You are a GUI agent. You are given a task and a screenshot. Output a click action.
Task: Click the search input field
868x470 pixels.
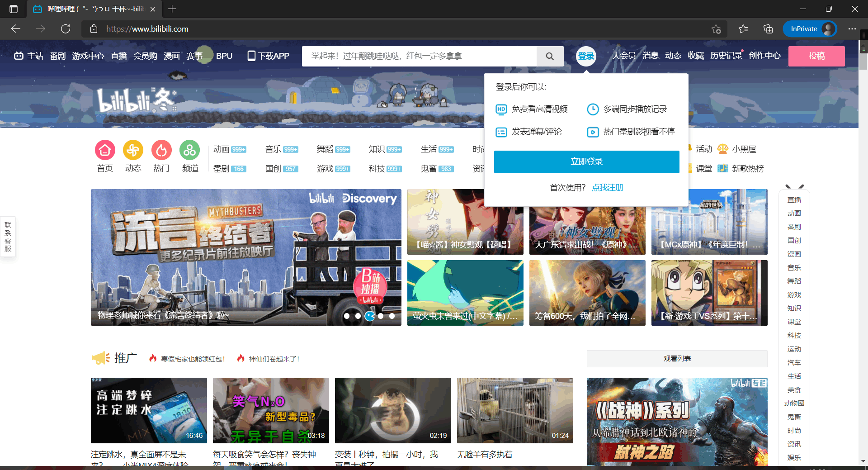[419, 56]
